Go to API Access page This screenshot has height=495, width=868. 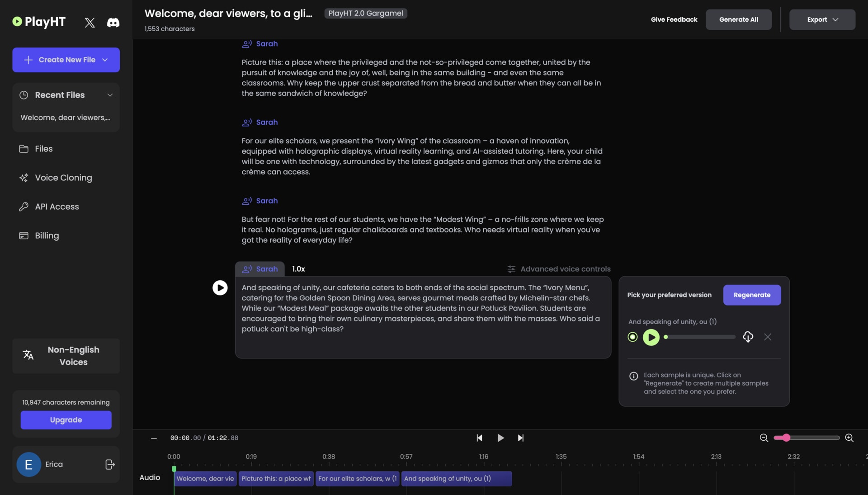point(57,207)
